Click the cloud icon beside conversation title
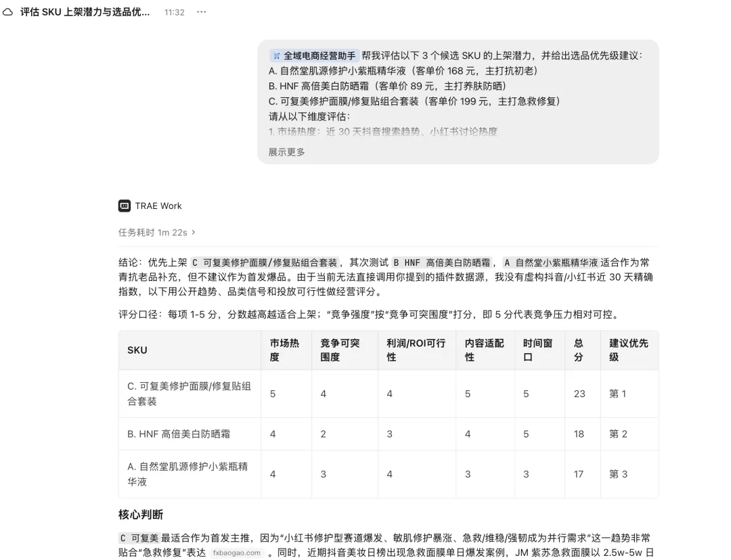 point(8,12)
